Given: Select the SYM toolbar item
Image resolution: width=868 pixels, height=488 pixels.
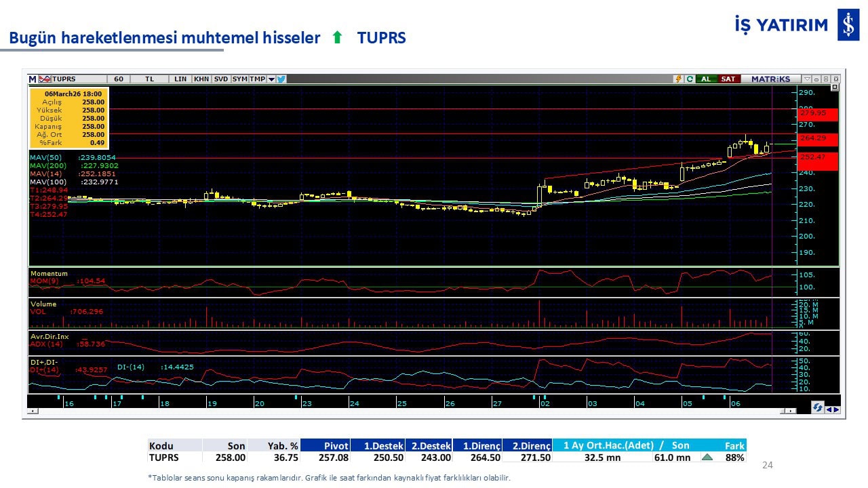Looking at the screenshot, I should 239,79.
